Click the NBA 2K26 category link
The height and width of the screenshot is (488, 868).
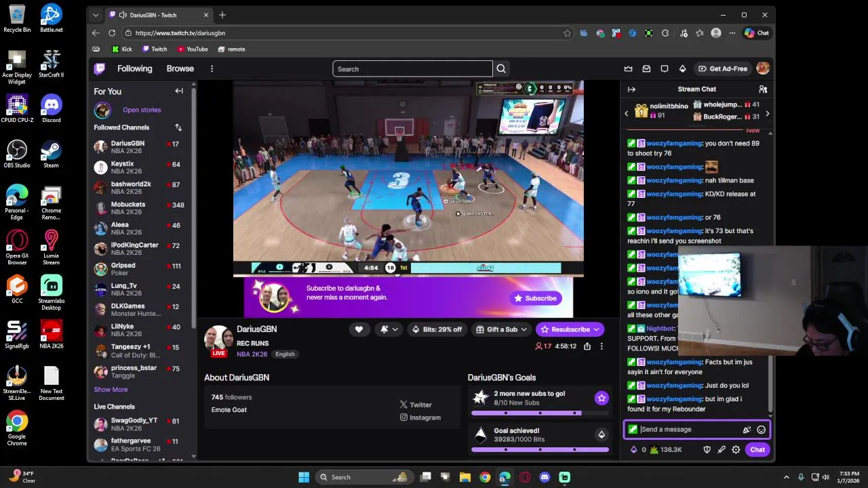[x=252, y=354]
